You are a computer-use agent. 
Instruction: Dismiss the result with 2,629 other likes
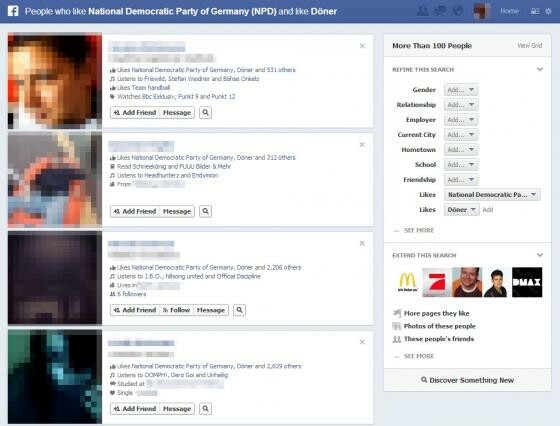(362, 342)
